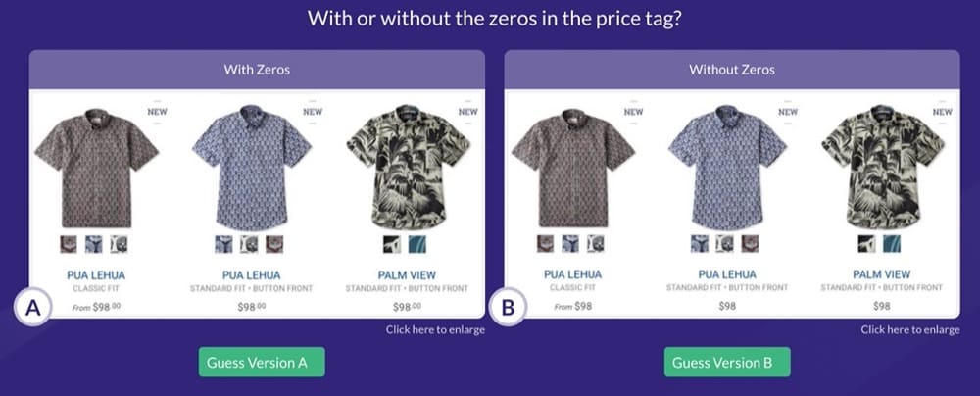Click the Guess Version A button

click(x=262, y=363)
